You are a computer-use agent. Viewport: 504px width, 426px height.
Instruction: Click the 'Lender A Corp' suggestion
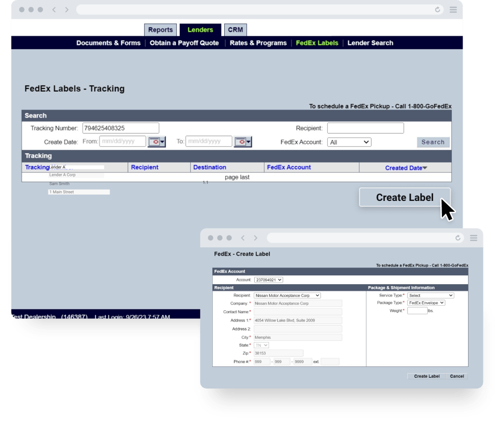coord(63,175)
